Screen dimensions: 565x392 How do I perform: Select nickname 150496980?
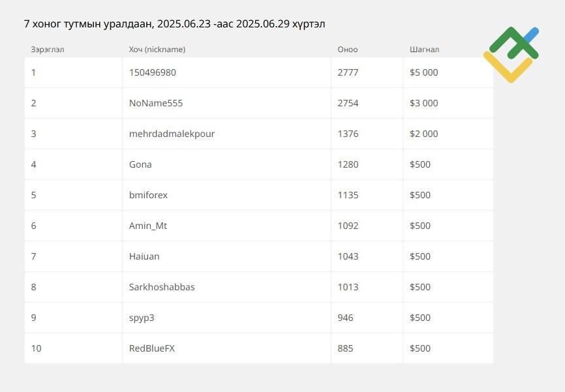tap(153, 72)
